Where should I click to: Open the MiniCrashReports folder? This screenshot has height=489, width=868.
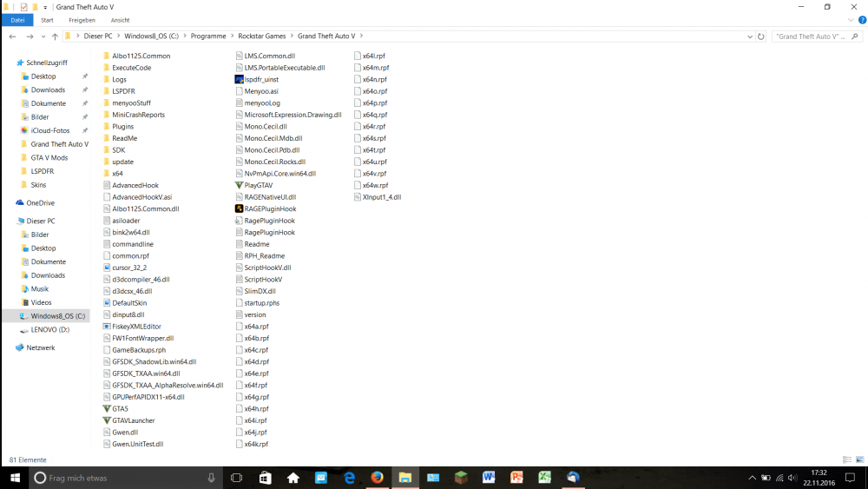pos(134,115)
